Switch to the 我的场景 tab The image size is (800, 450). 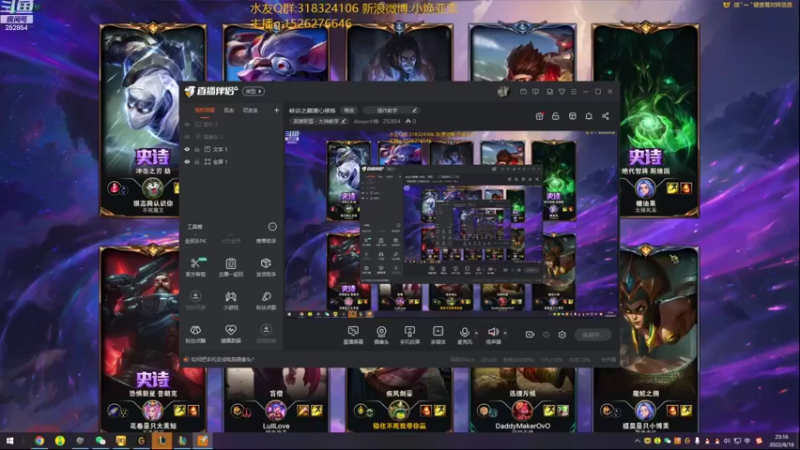click(x=205, y=110)
